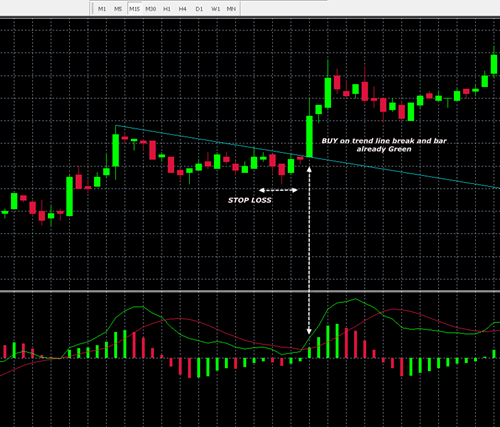Select the M5 timeframe button
The width and height of the screenshot is (500, 427).
118,9
